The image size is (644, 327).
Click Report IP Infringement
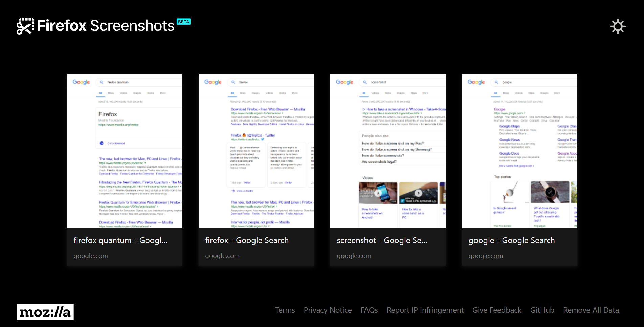425,310
